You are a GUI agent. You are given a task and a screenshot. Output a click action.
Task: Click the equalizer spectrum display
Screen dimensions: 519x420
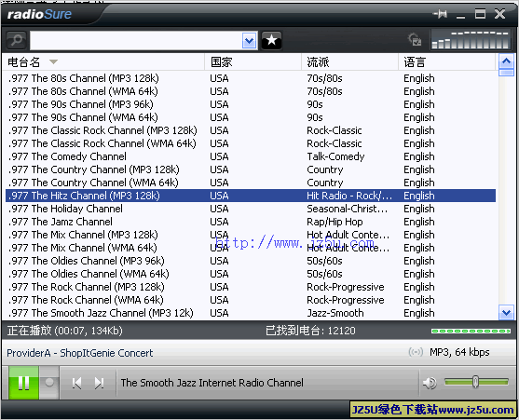click(471, 40)
